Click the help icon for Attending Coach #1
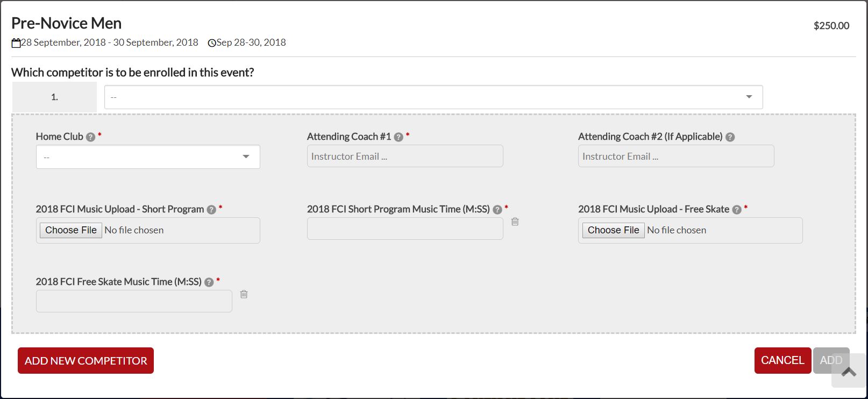This screenshot has width=868, height=399. (x=399, y=137)
